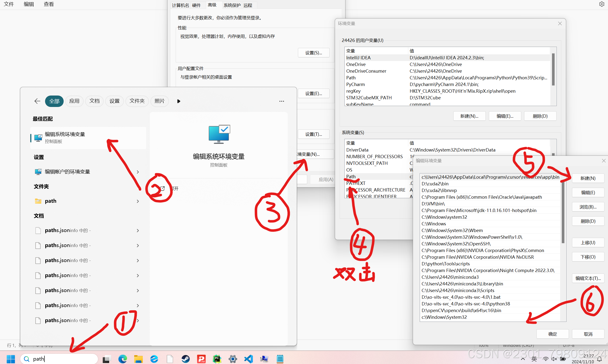Expand the first paths.json search result

point(138,230)
